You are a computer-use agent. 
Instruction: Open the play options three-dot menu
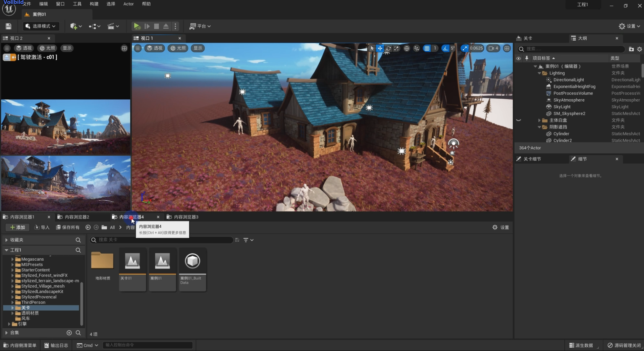pos(175,26)
